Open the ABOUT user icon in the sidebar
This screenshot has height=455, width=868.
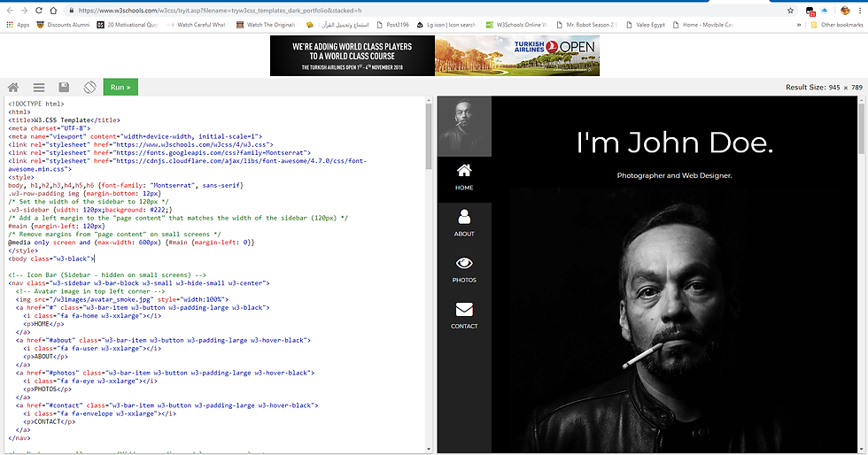pos(464,217)
